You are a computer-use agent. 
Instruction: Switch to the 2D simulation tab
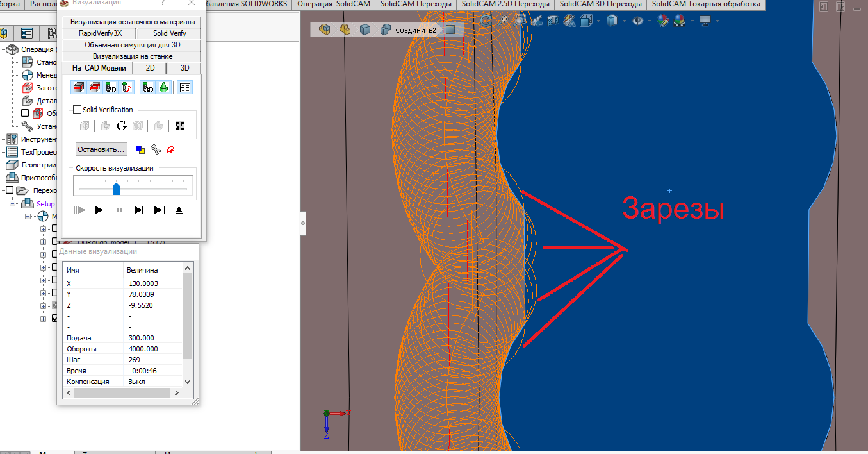pyautogui.click(x=150, y=68)
